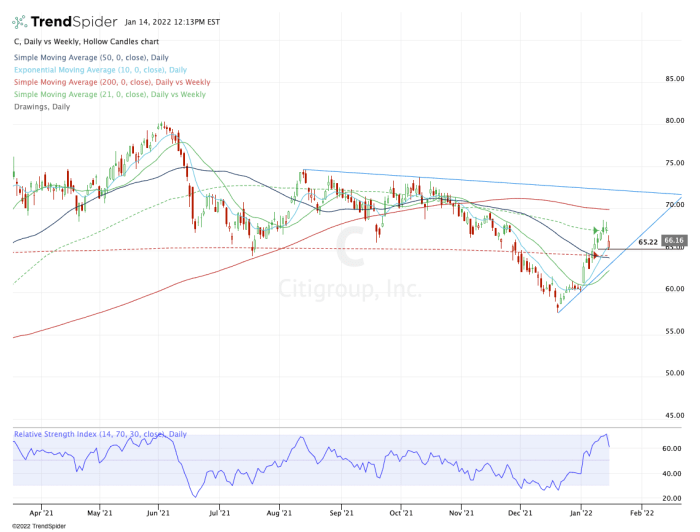Toggle the Exponential Moving Average 10 legend
This screenshot has width=700, height=532.
[x=100, y=69]
